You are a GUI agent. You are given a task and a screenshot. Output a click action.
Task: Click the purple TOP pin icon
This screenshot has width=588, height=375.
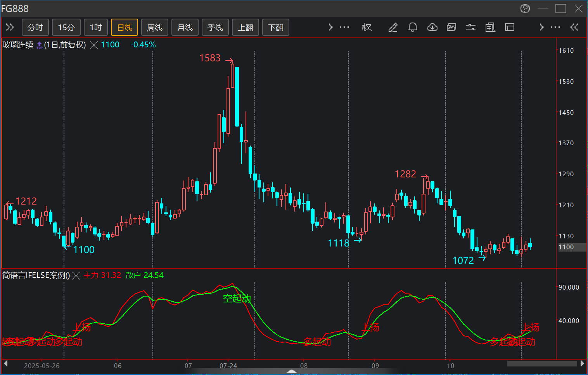(x=39, y=45)
